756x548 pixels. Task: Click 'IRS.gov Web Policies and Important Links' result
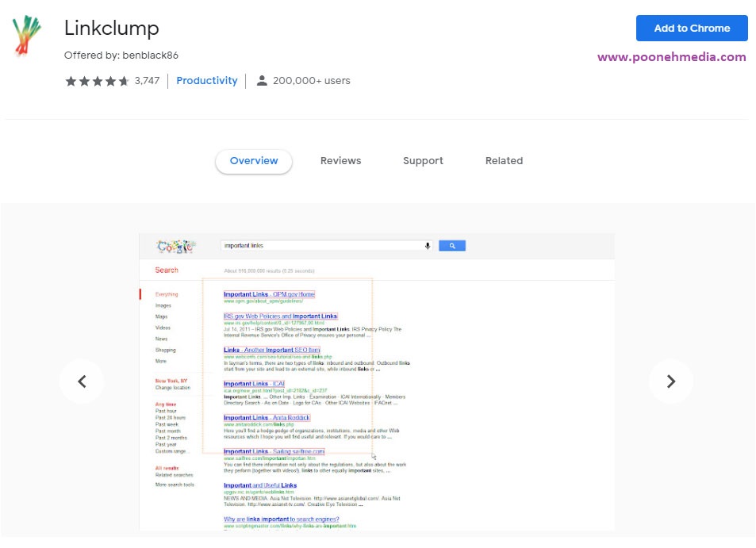[x=280, y=316]
